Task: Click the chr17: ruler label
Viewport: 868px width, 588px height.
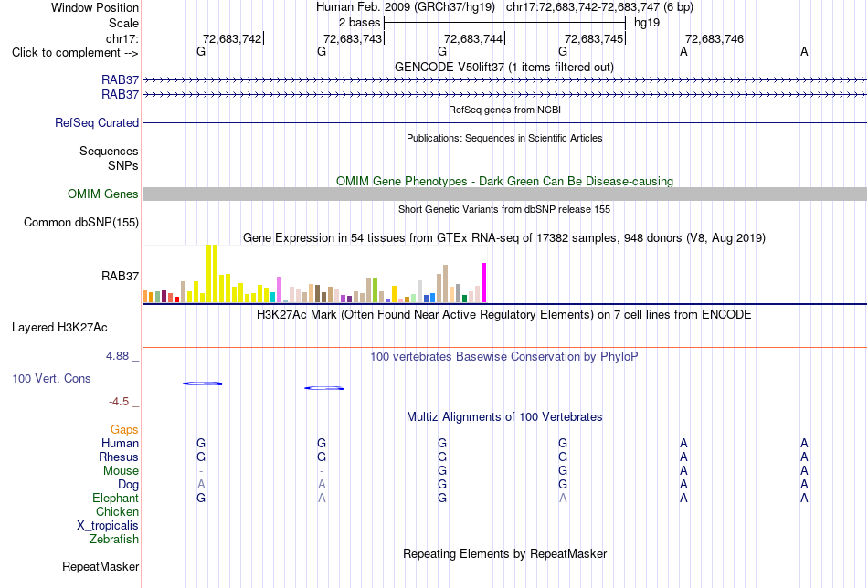Action: click(122, 38)
